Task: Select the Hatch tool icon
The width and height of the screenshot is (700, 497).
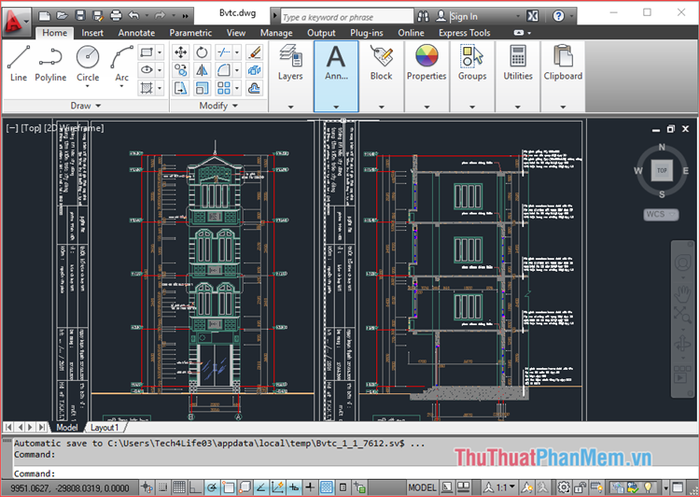Action: point(146,88)
